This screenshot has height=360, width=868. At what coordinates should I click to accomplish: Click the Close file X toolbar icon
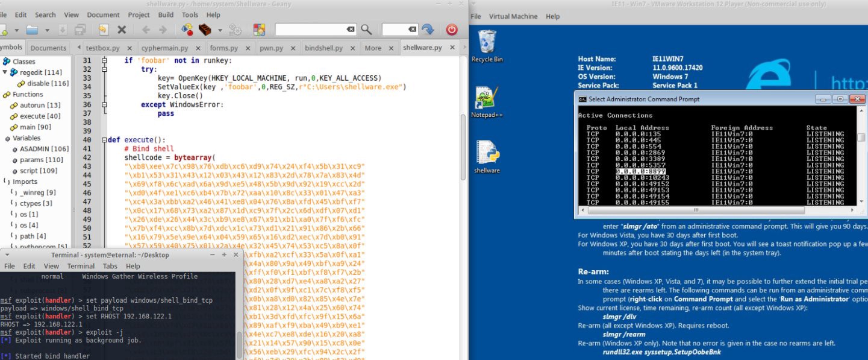122,30
